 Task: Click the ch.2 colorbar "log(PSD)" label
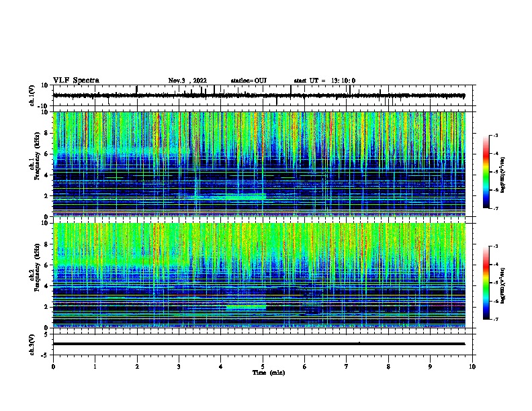(502, 286)
